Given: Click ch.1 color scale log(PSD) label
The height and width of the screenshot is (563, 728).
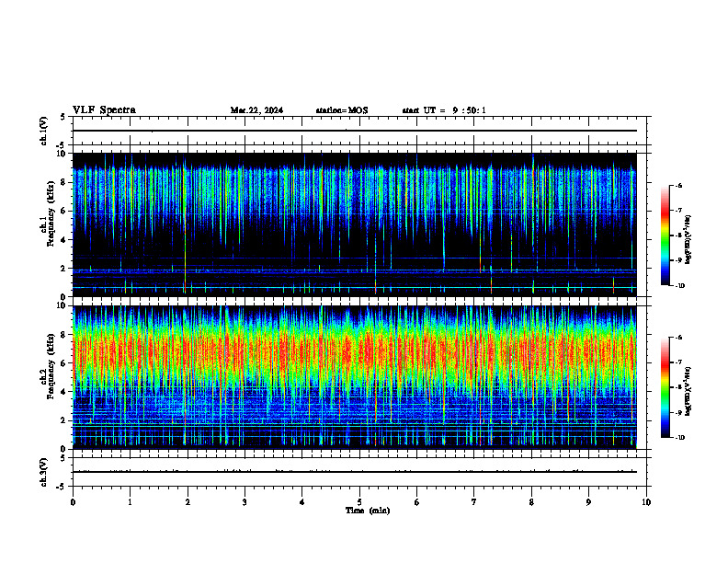Looking at the screenshot, I should click(x=688, y=240).
